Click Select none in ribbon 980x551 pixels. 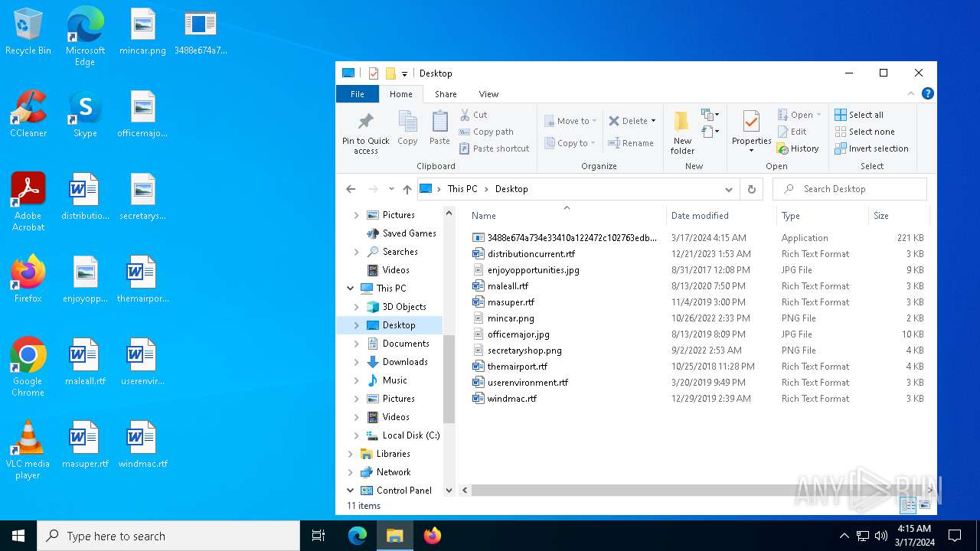[864, 132]
